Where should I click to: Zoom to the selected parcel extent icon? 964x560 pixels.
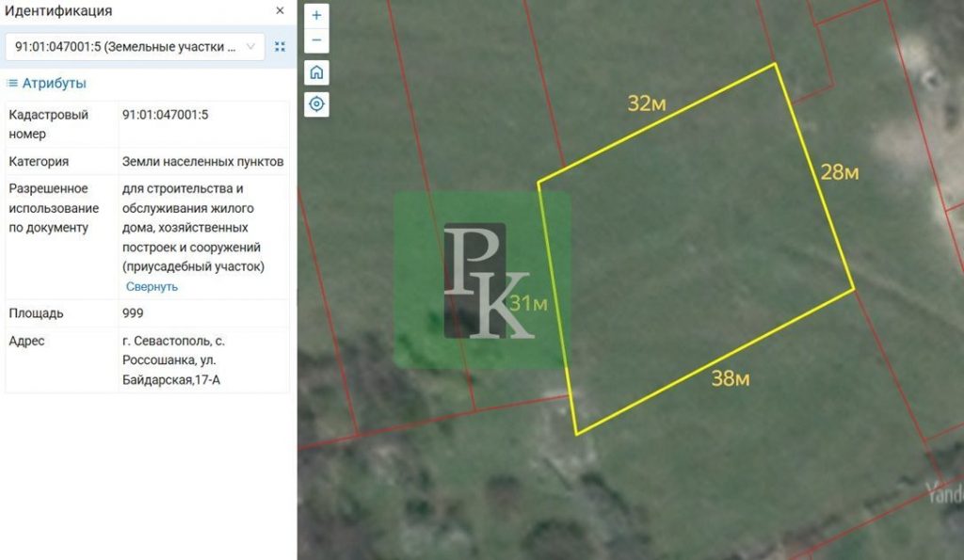[x=280, y=46]
